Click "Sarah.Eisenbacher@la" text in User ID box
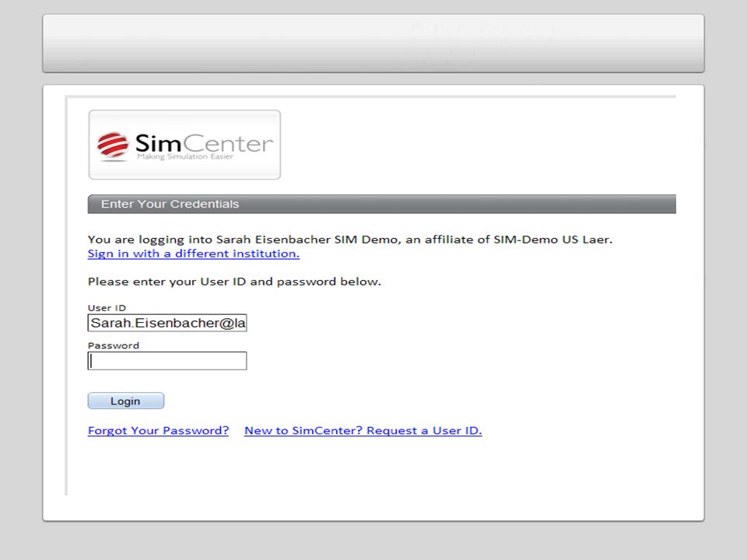The height and width of the screenshot is (560, 747). coord(168,323)
